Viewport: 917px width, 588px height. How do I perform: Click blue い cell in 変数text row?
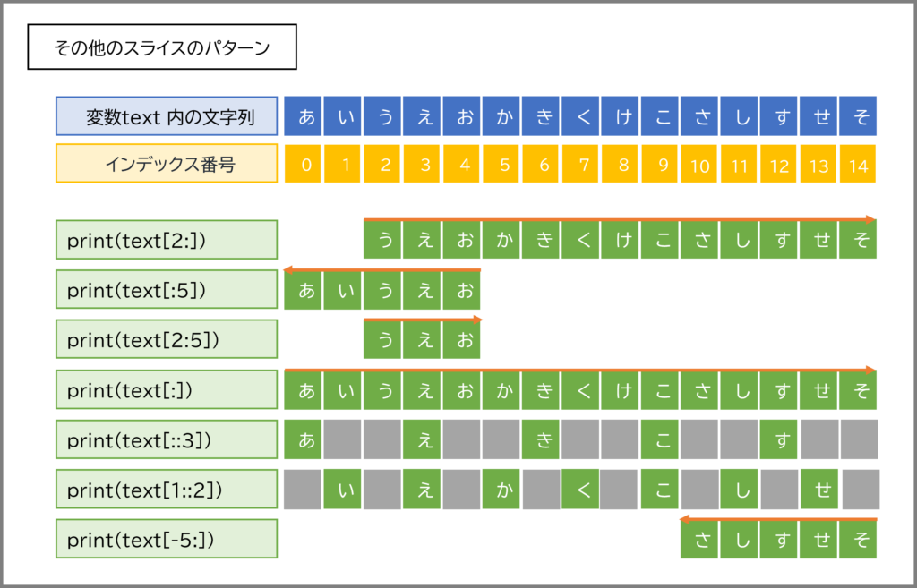tap(343, 116)
